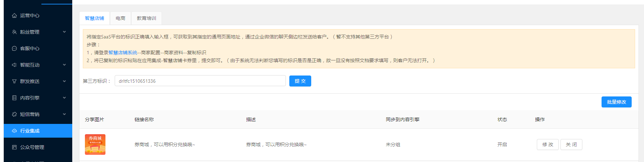Open the 券商城 share image thumbnail
This screenshot has width=644, height=162.
pos(95,144)
